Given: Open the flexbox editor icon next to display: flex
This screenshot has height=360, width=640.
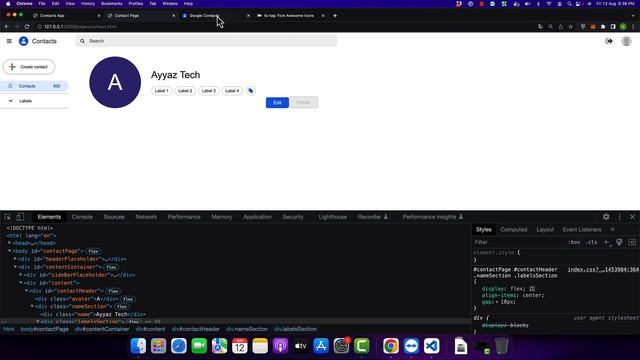Looking at the screenshot, I should point(532,289).
